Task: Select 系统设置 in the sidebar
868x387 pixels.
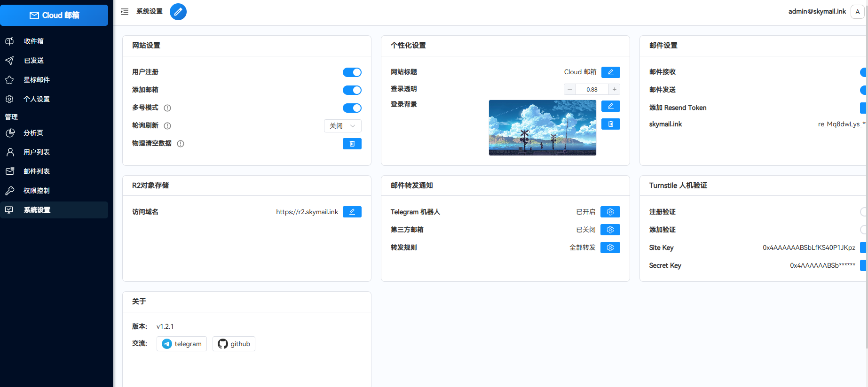Action: 54,210
